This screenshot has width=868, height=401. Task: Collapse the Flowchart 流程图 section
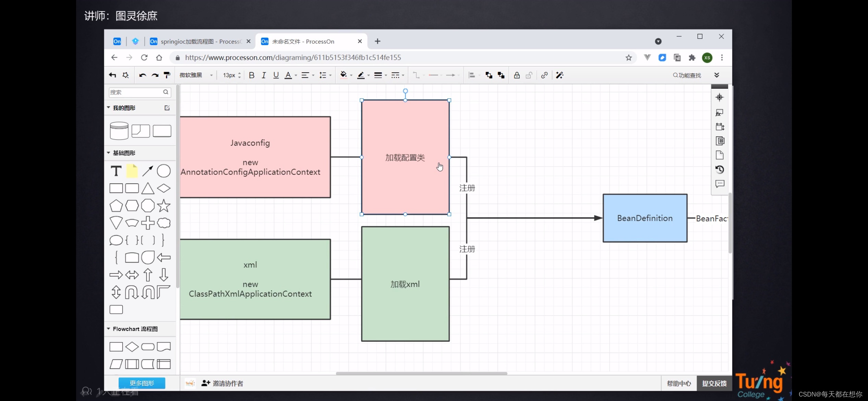pyautogui.click(x=108, y=329)
